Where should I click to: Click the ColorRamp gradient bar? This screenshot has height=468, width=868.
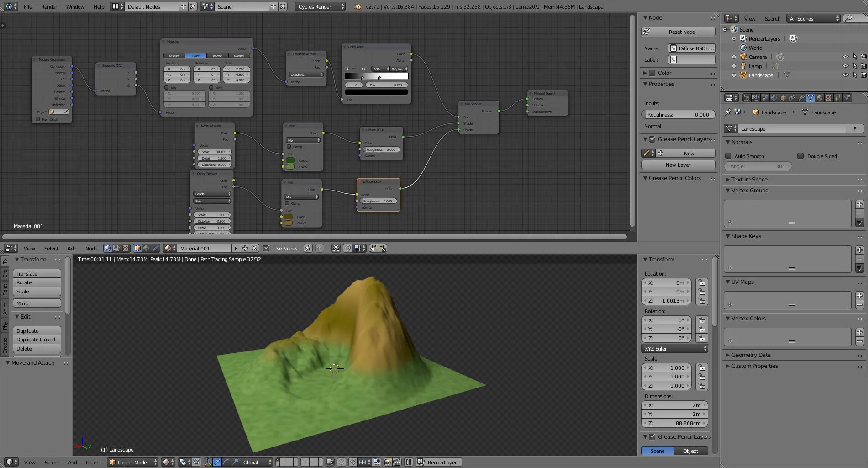click(x=376, y=76)
